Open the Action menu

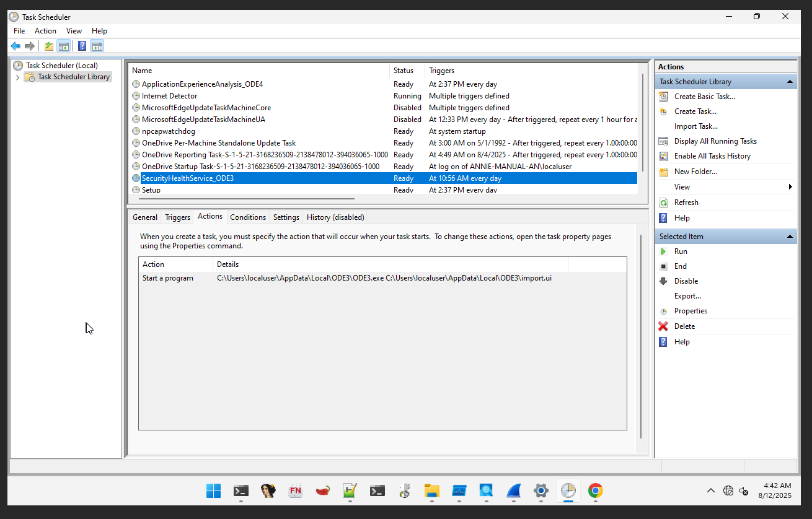(45, 31)
